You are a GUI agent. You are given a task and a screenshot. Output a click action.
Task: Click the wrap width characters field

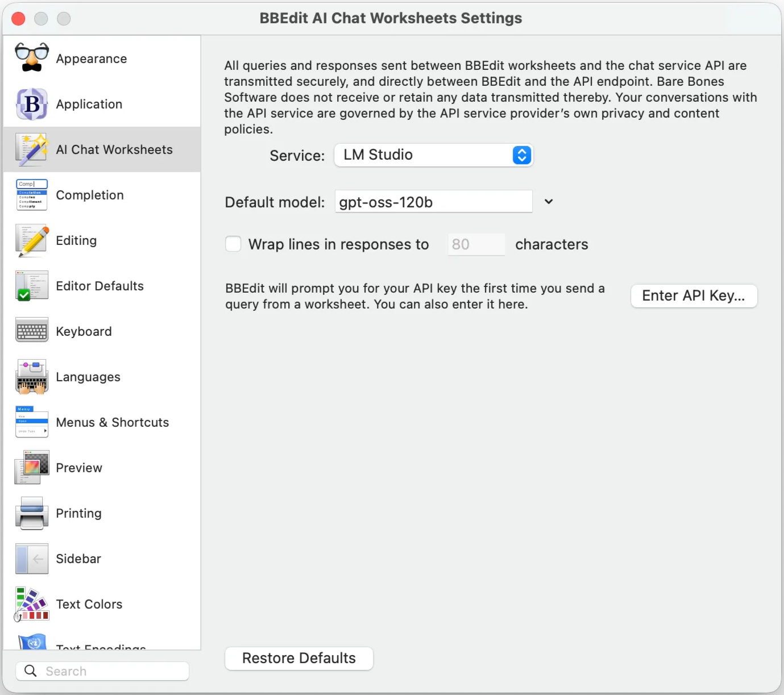click(476, 244)
